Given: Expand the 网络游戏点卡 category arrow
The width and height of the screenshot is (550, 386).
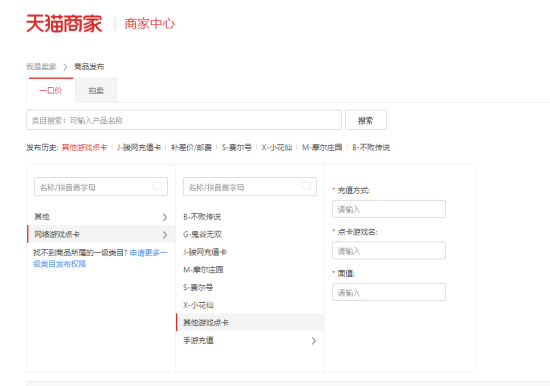Looking at the screenshot, I should [x=165, y=235].
